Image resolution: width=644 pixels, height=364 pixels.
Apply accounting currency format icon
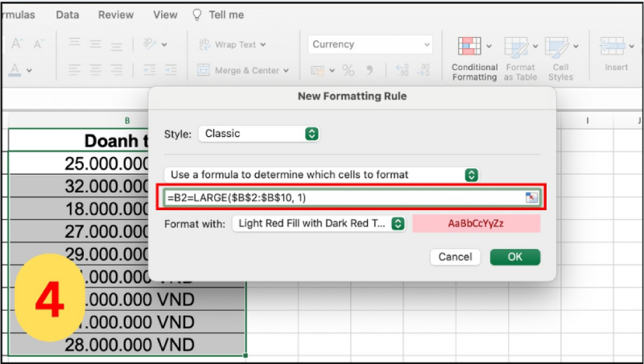tap(317, 71)
